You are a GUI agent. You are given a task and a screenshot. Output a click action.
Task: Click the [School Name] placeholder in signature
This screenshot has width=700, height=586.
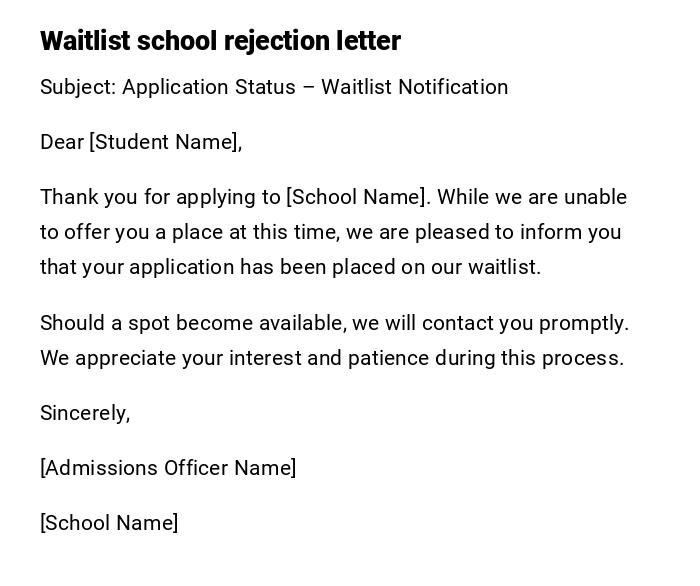pos(109,523)
